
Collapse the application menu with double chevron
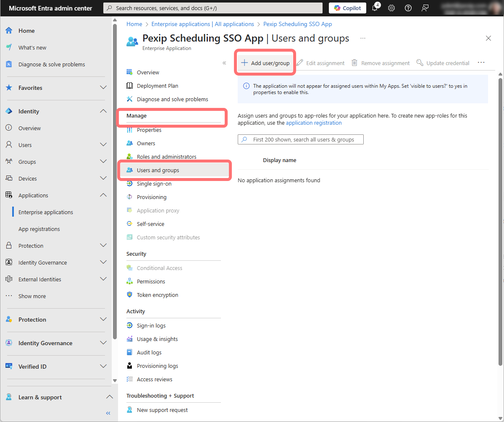(224, 63)
